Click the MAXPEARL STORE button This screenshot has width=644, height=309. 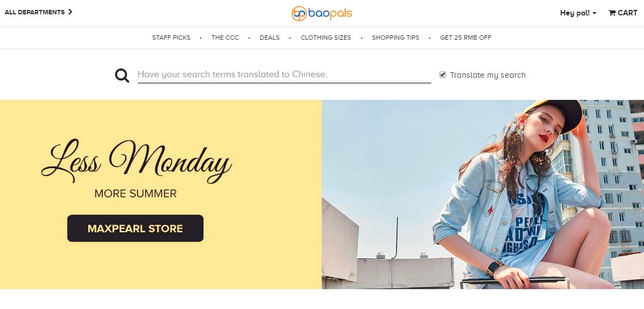[135, 228]
